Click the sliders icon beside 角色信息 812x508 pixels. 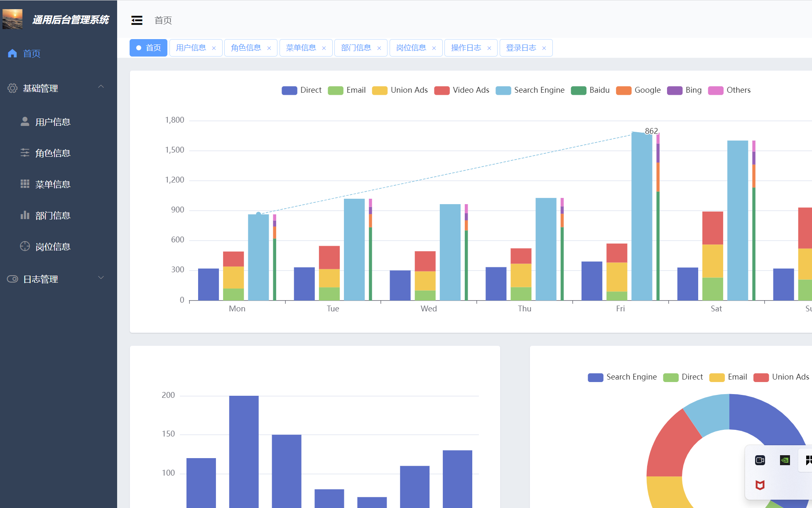[25, 153]
